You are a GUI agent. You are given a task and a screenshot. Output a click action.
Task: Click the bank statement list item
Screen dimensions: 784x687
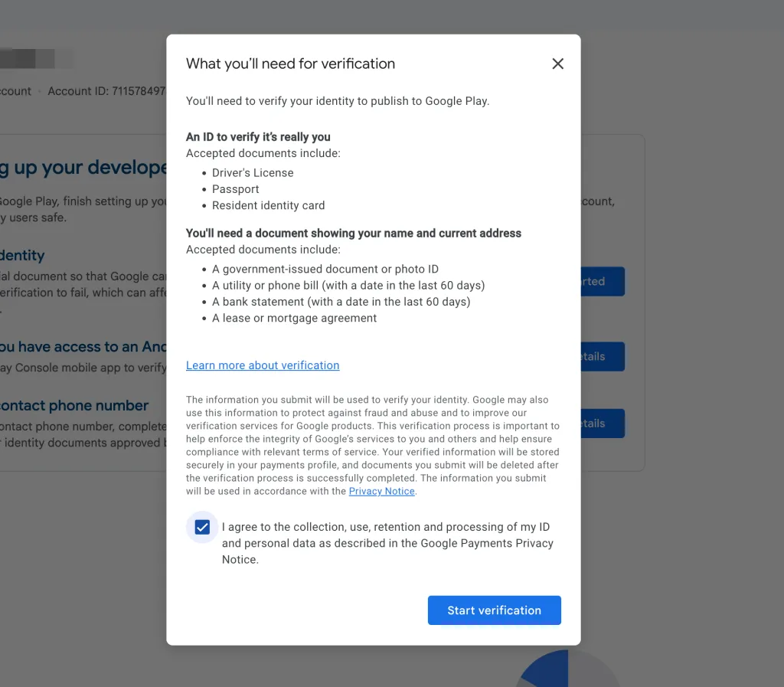pyautogui.click(x=341, y=302)
